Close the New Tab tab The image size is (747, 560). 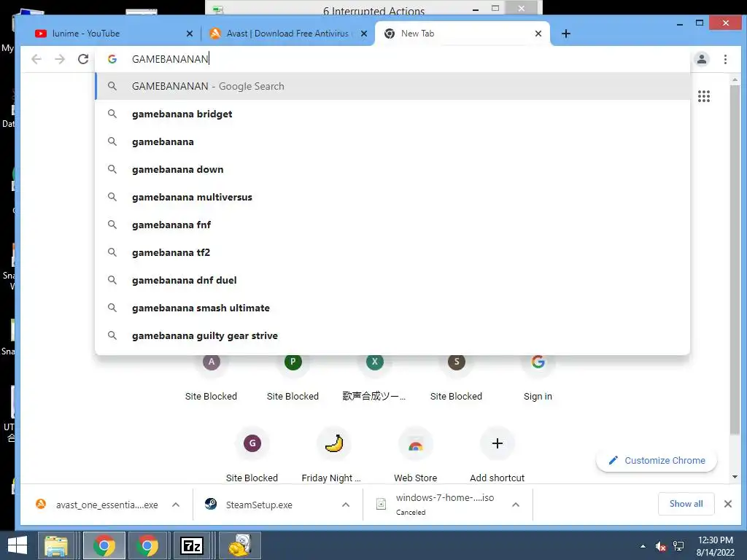tap(538, 34)
